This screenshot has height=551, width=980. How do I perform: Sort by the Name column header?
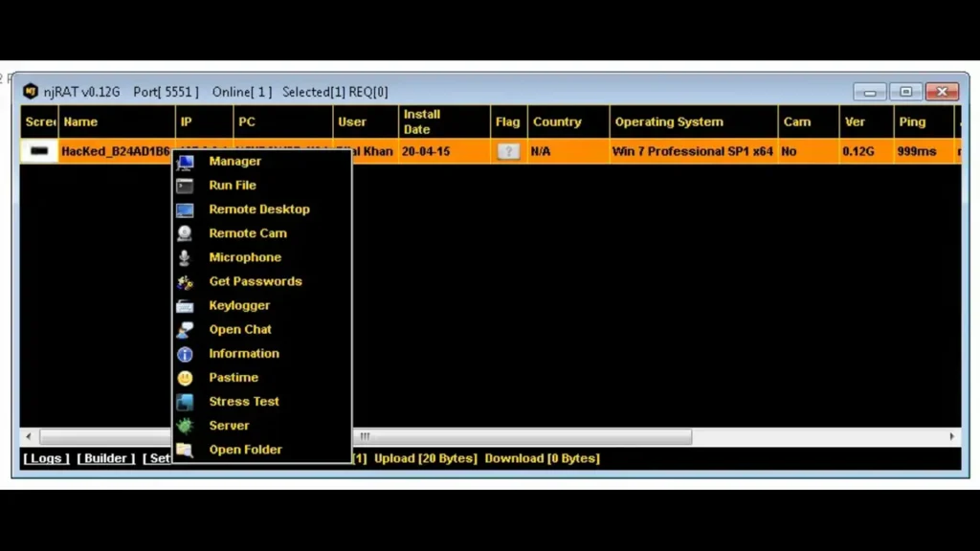pos(117,121)
